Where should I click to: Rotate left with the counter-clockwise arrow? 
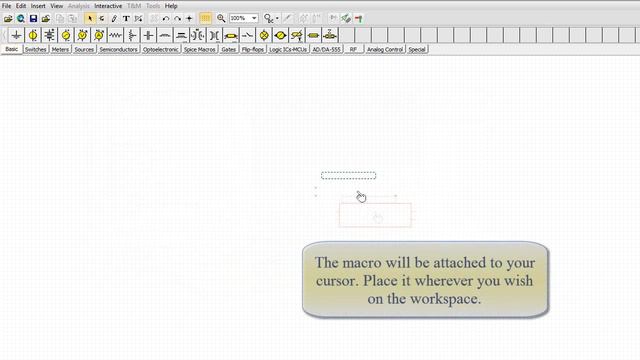pyautogui.click(x=165, y=18)
